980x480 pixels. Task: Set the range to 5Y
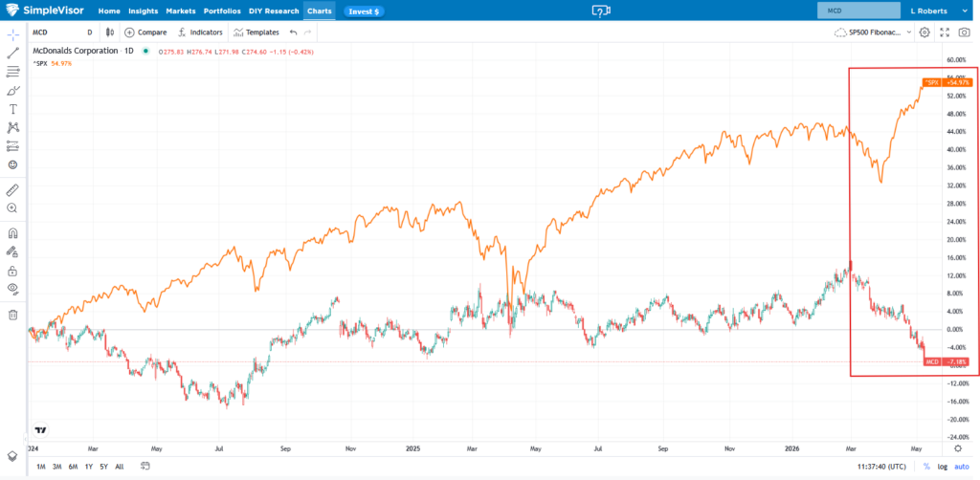(103, 467)
